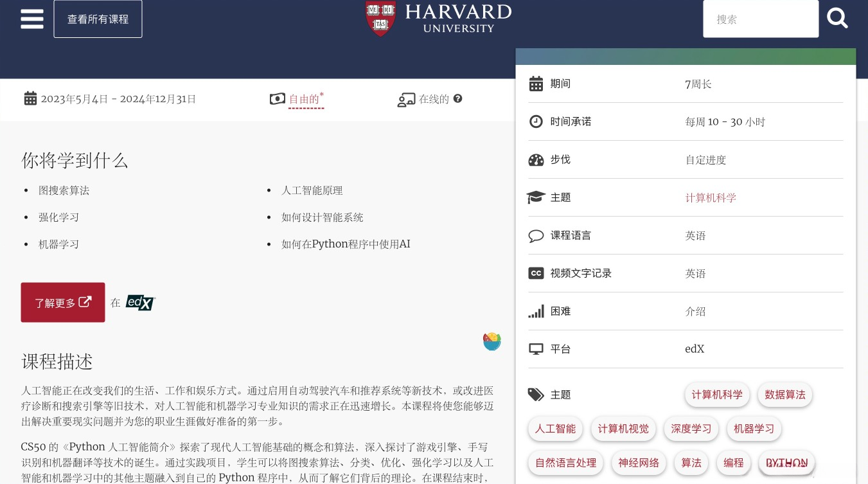Screen dimensions: 868x484
Task: Click the 机器学习 bullet item
Action: [58, 244]
